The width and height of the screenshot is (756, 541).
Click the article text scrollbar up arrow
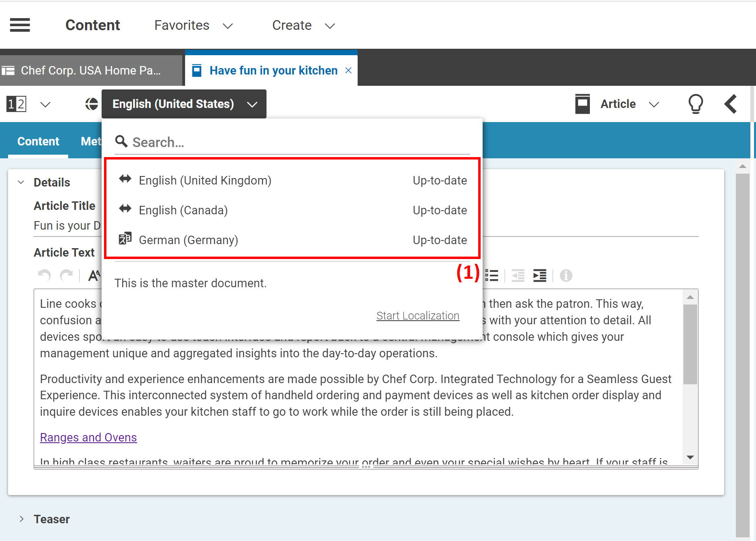coord(690,297)
